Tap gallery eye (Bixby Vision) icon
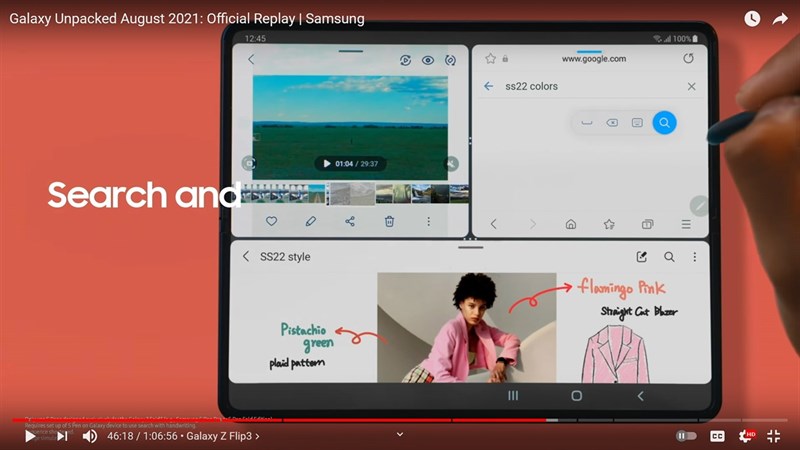Screen dimensions: 800x450 pos(428,60)
